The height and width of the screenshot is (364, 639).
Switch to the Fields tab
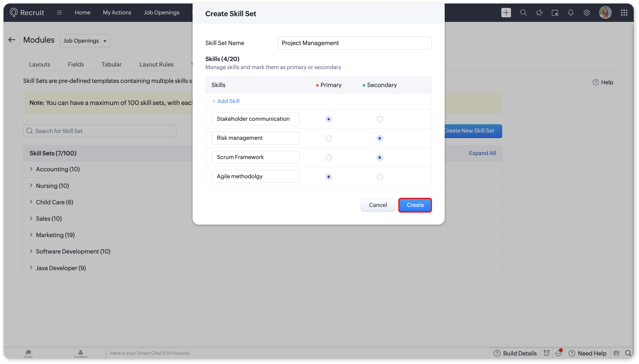pyautogui.click(x=76, y=64)
